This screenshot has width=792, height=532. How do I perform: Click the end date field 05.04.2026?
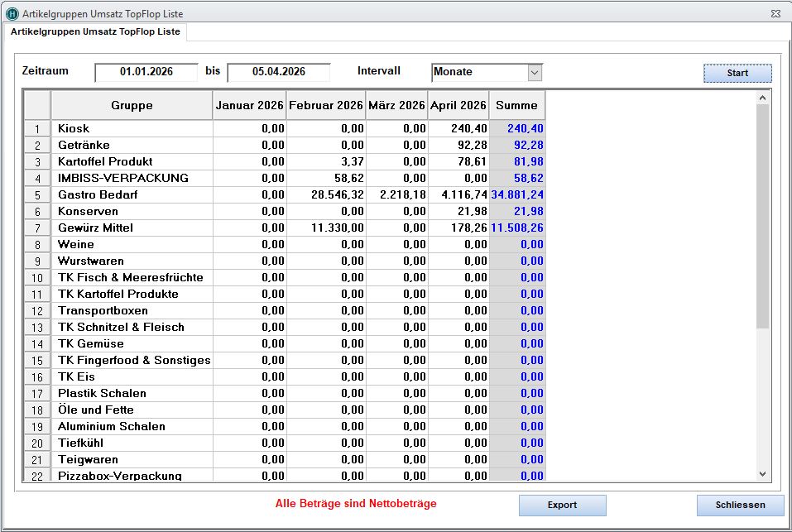(279, 72)
